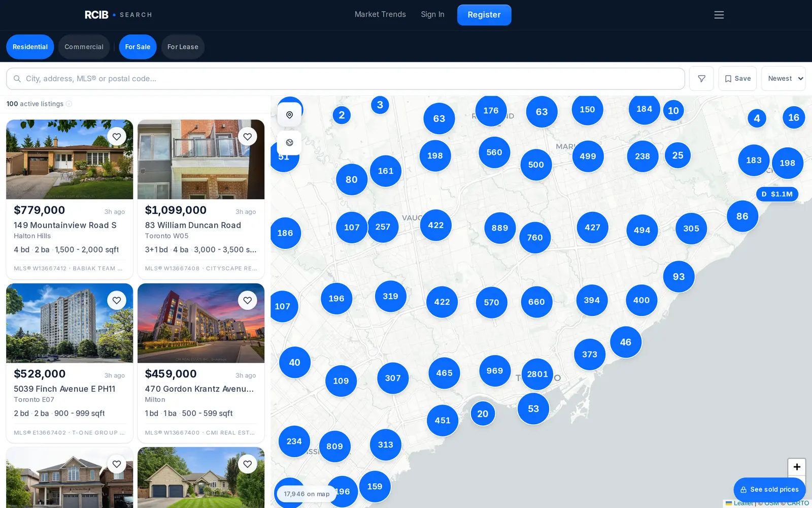
Task: Open the $779,000 Mountainview listing photo
Action: point(70,160)
